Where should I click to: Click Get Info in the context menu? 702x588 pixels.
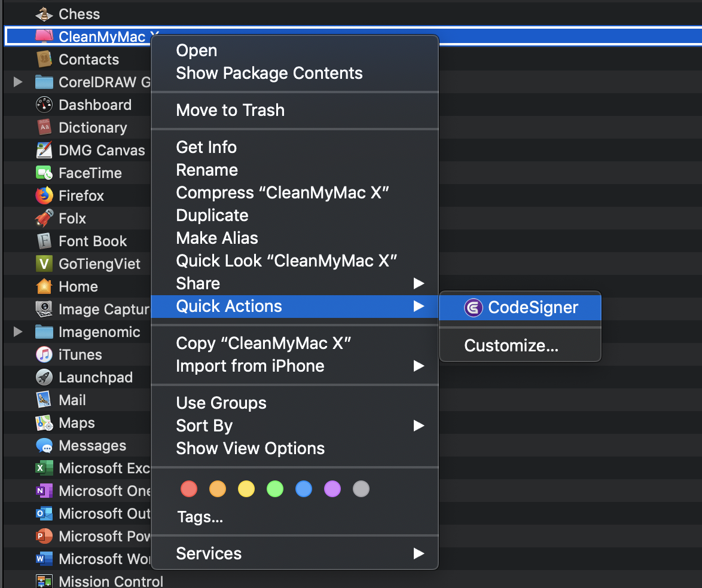206,147
